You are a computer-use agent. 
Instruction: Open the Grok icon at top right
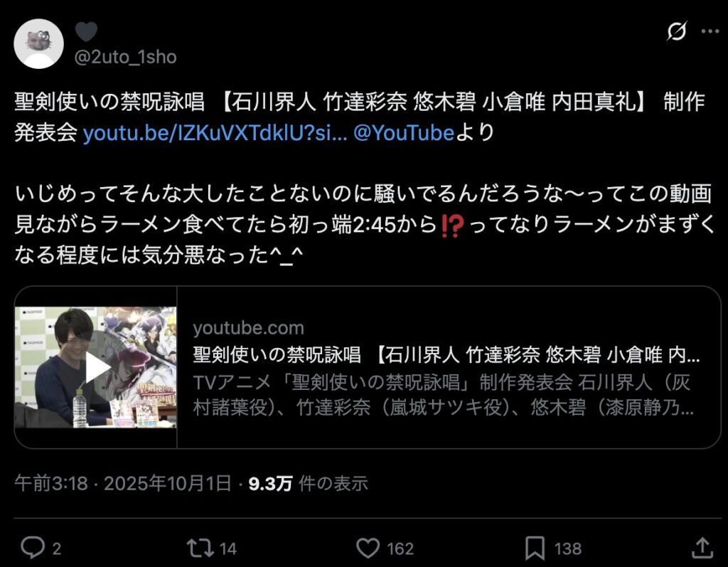677,31
